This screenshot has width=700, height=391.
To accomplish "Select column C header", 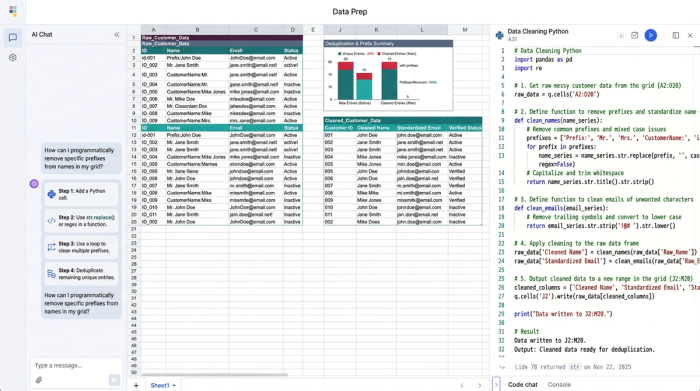I will (x=256, y=30).
